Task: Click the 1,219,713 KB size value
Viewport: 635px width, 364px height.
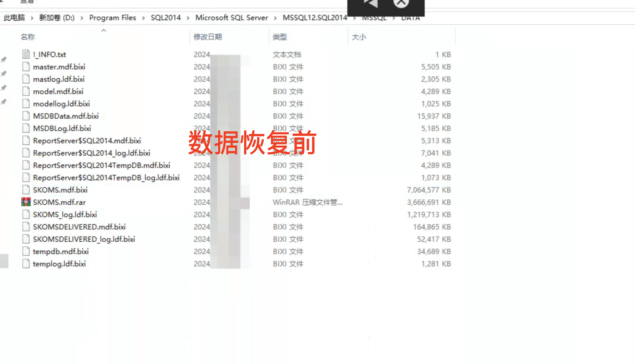Action: click(x=429, y=214)
